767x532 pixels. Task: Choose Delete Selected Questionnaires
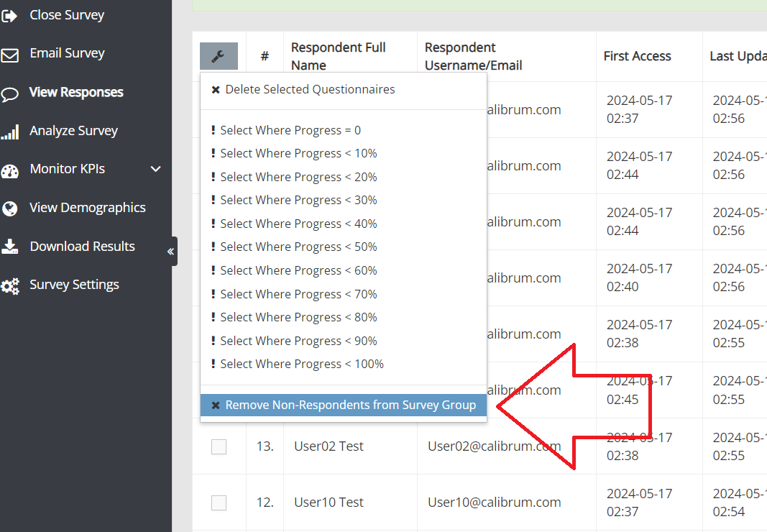(x=303, y=90)
